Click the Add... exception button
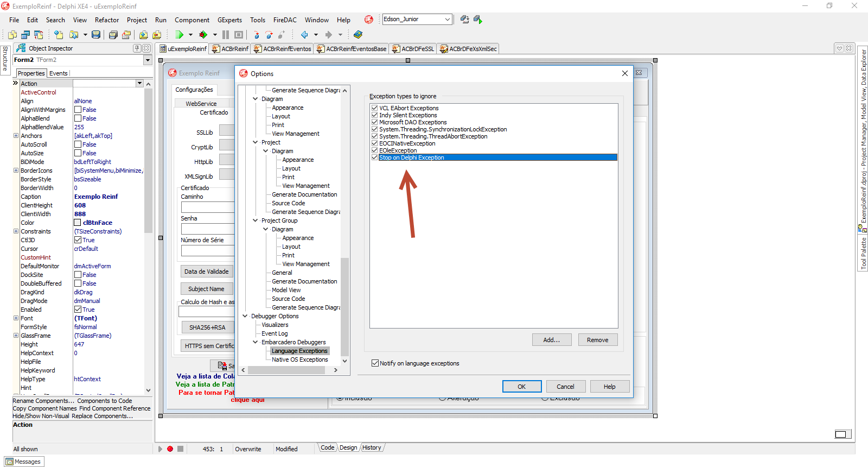Viewport: 868px width, 467px height. (552, 340)
